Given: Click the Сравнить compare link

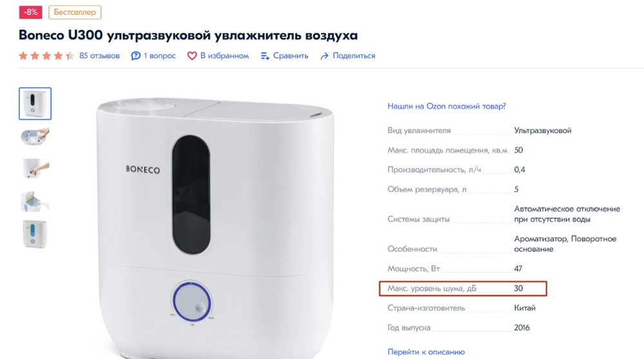Looking at the screenshot, I should (x=290, y=56).
